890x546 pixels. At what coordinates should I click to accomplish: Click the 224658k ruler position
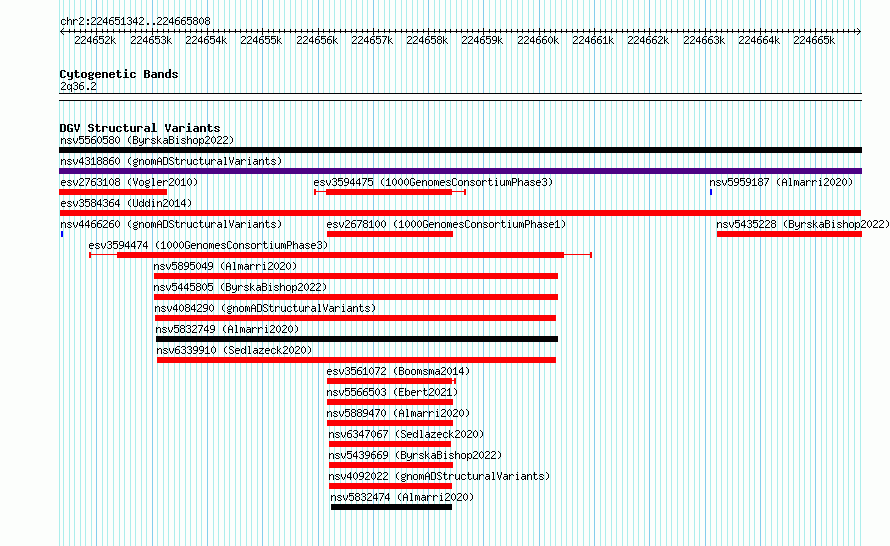click(x=427, y=40)
